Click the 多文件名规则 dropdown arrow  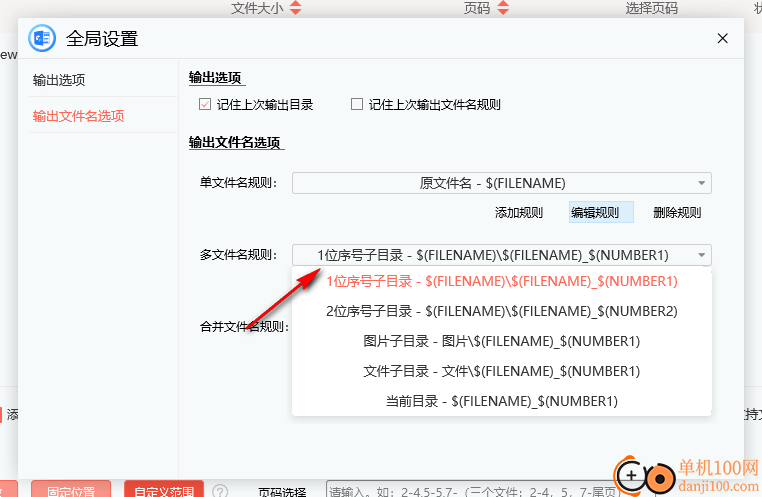[701, 255]
